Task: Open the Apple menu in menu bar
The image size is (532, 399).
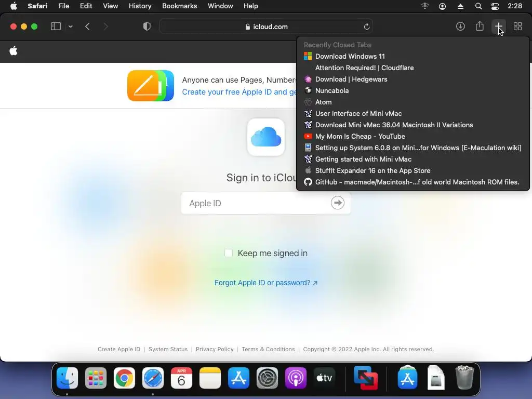Action: (14, 6)
